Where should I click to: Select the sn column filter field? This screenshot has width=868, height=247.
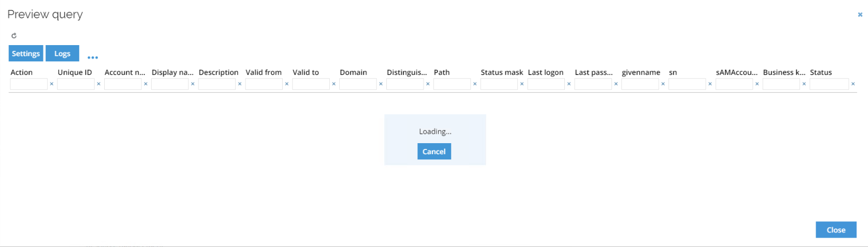pyautogui.click(x=687, y=84)
